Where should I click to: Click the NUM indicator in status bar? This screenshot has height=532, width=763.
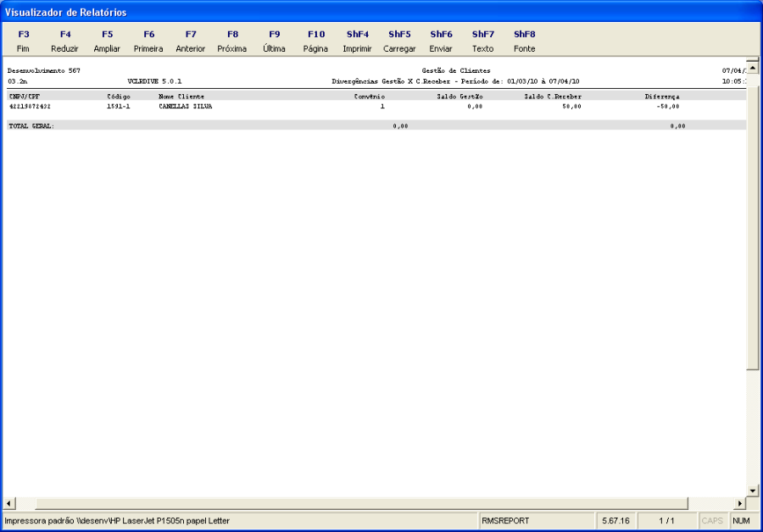point(741,521)
